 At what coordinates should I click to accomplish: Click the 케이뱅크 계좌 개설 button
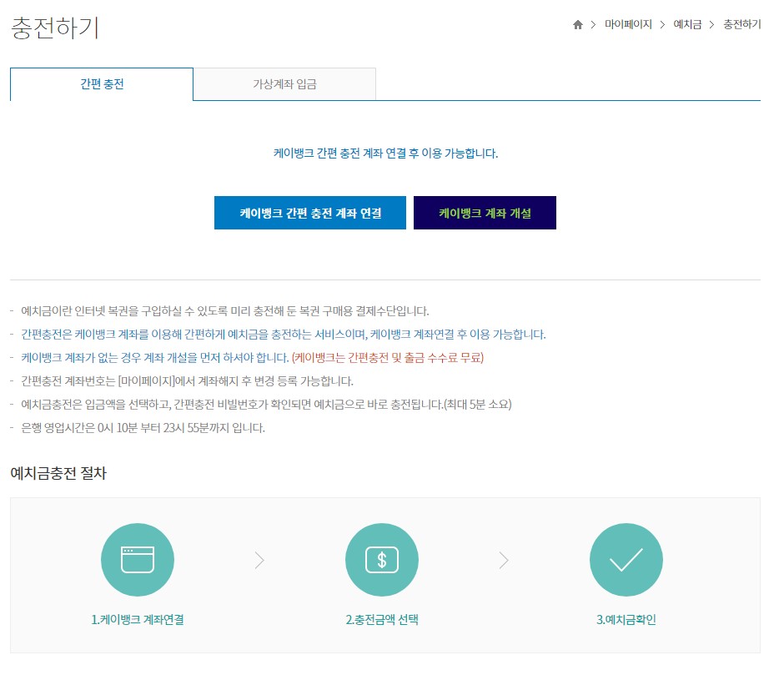485,213
